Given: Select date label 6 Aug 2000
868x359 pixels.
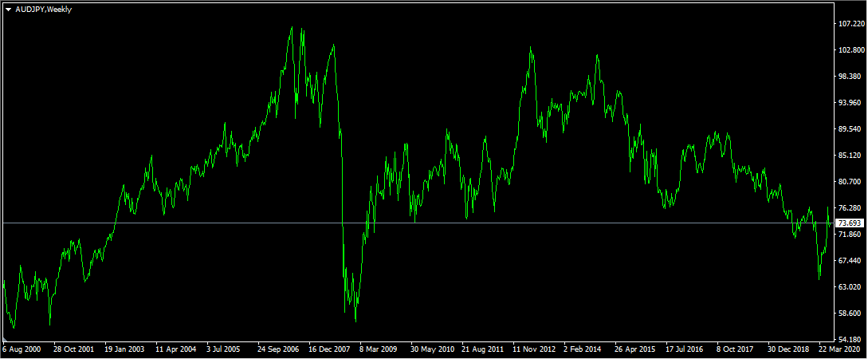Looking at the screenshot, I should point(21,350).
